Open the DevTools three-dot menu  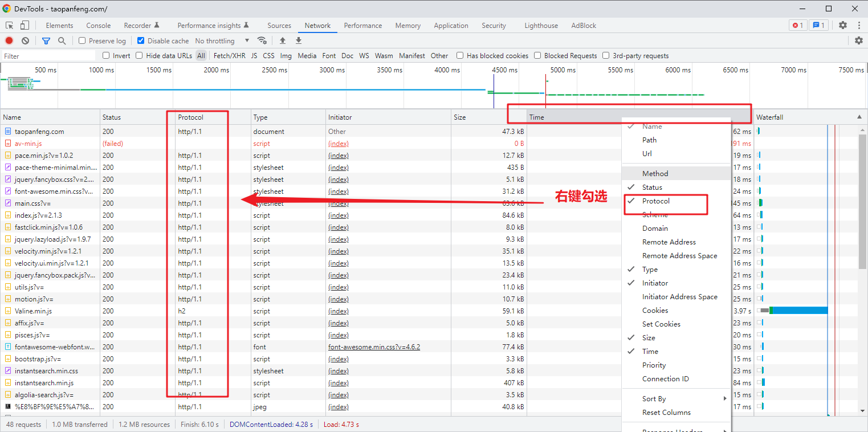pyautogui.click(x=858, y=25)
